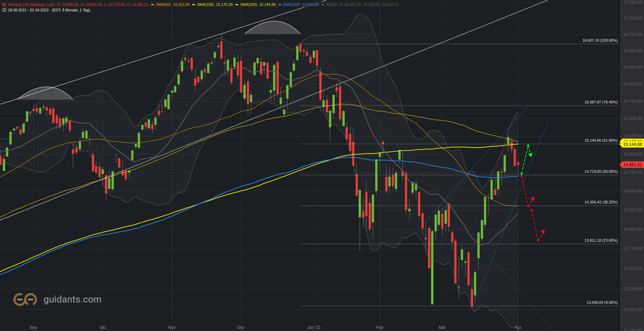Click the Jan '22 label on time axis
Viewport: 644px width, 331px height.
pos(314,328)
